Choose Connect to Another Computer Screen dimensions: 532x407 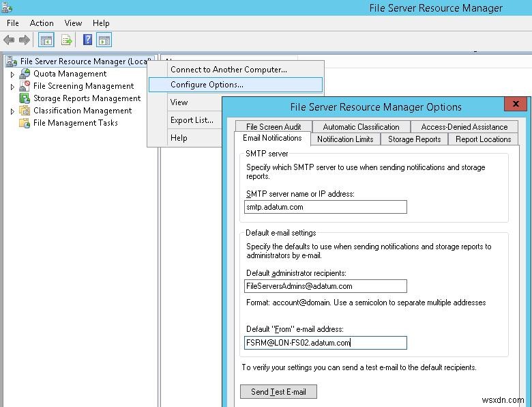(235, 69)
